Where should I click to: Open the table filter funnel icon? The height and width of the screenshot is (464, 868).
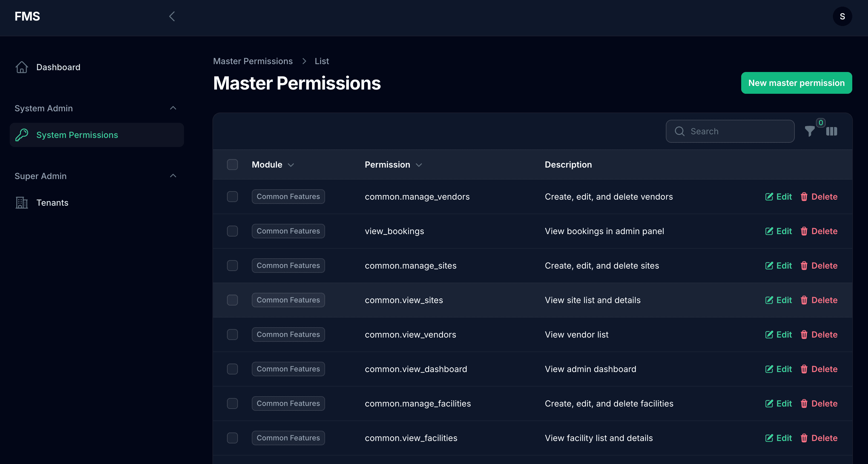[809, 131]
